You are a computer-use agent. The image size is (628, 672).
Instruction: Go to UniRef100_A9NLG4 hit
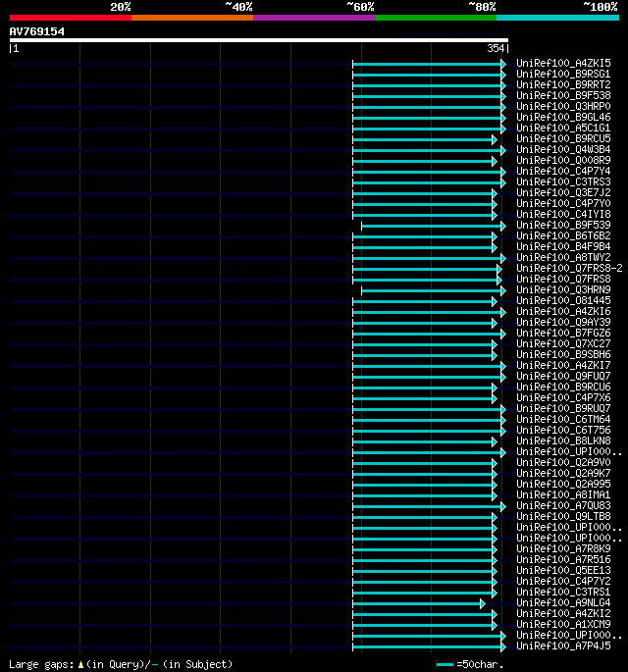[x=563, y=602]
